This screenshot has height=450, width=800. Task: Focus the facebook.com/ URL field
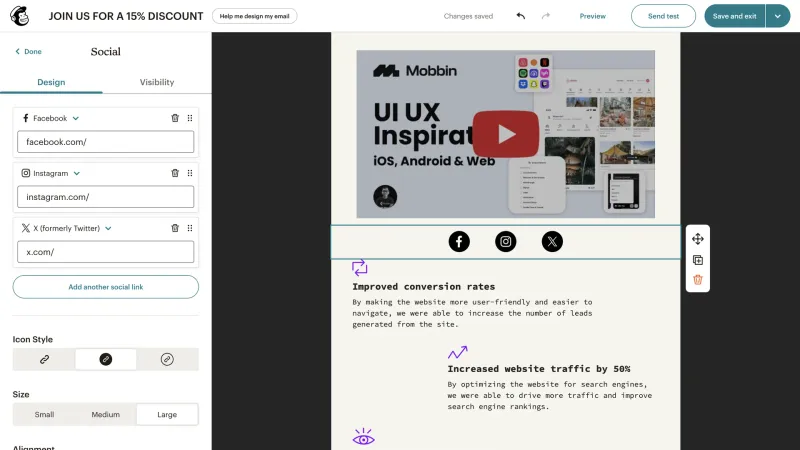[106, 142]
